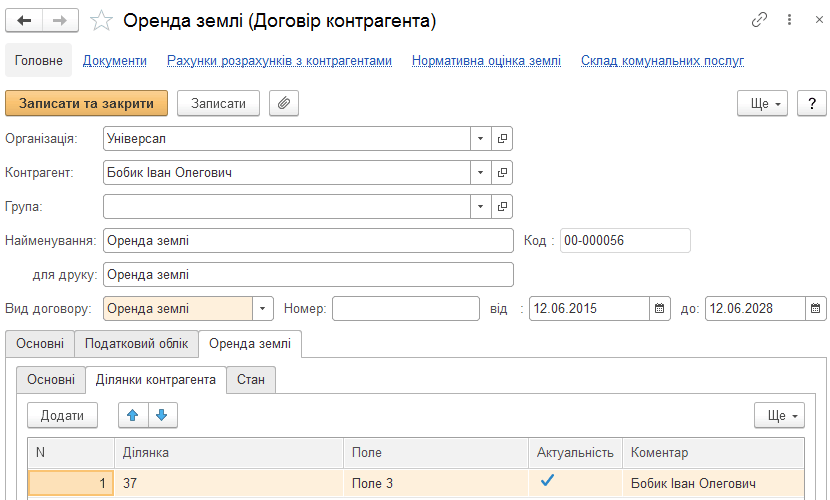Go back with the left arrow button
This screenshot has width=830, height=500.
click(24, 21)
